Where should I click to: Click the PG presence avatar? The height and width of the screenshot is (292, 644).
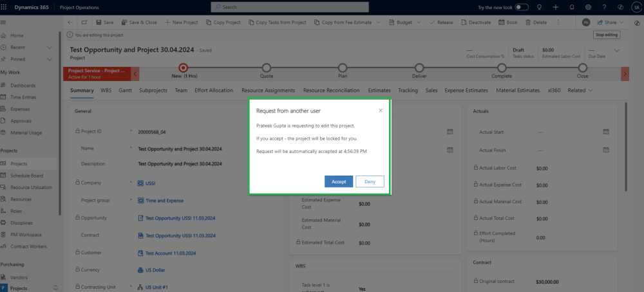587,22
